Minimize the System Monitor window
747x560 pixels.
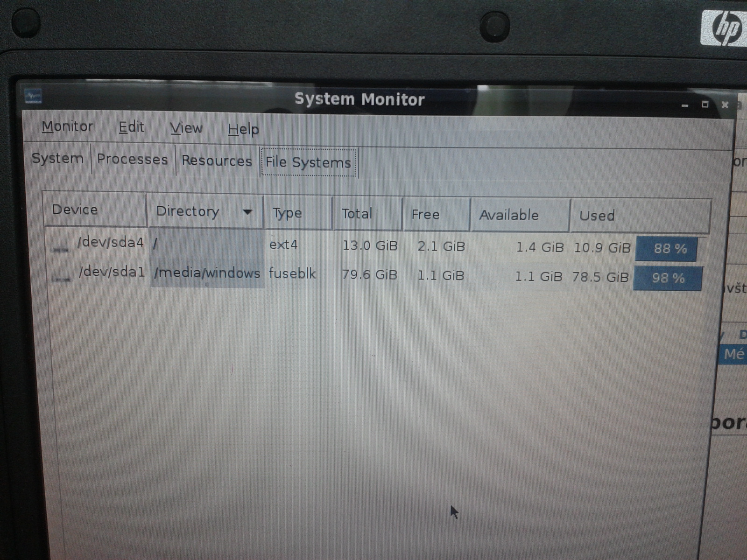tap(685, 105)
